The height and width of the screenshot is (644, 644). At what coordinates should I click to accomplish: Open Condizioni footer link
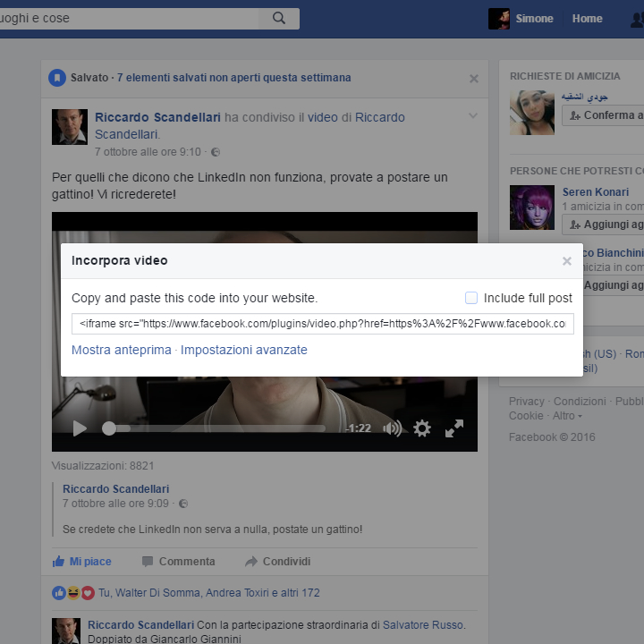point(580,402)
